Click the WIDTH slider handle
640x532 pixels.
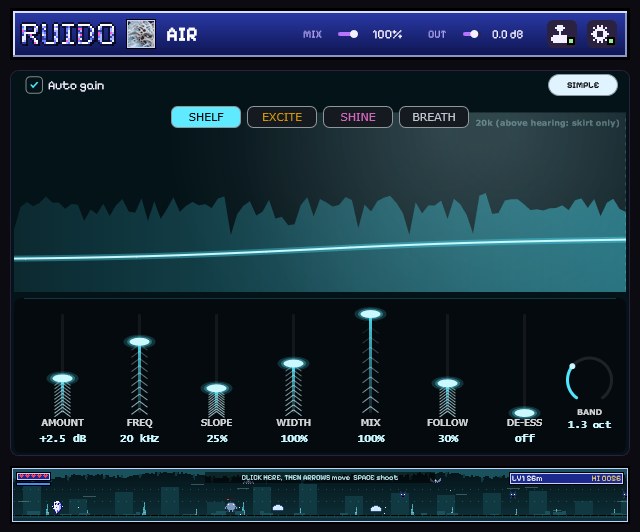(x=293, y=363)
